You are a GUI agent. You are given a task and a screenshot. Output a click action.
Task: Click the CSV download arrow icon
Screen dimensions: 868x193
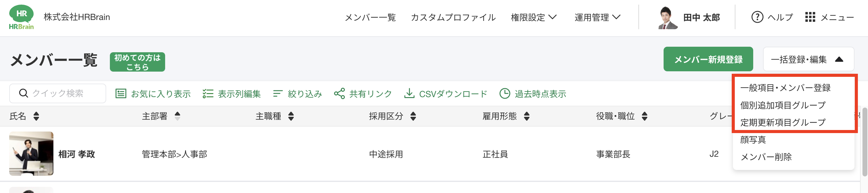coord(409,93)
